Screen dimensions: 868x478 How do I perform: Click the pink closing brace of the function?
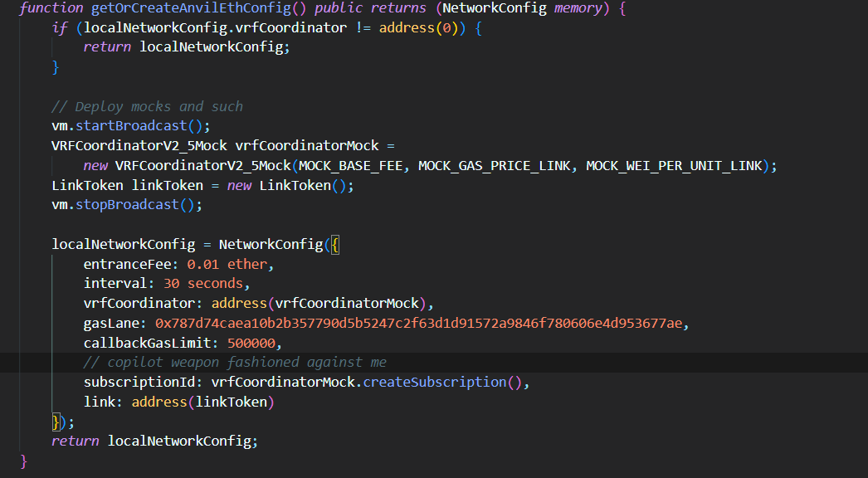pos(23,461)
